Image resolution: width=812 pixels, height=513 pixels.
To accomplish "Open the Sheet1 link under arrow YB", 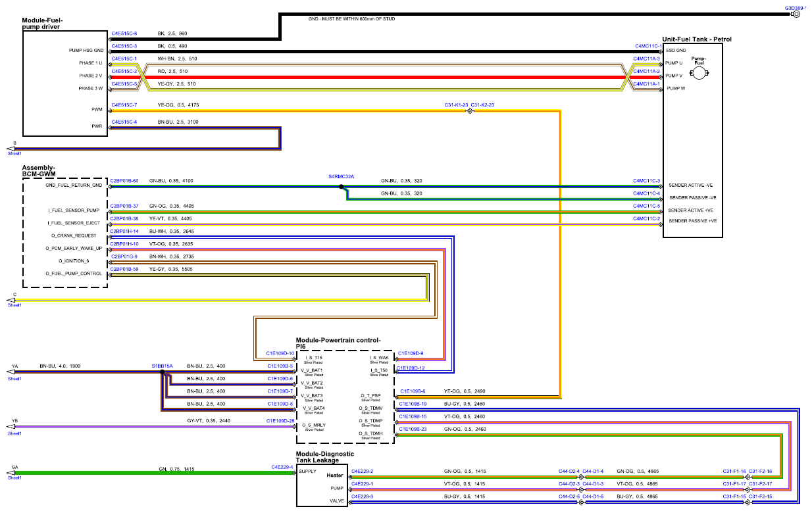I will (x=14, y=433).
